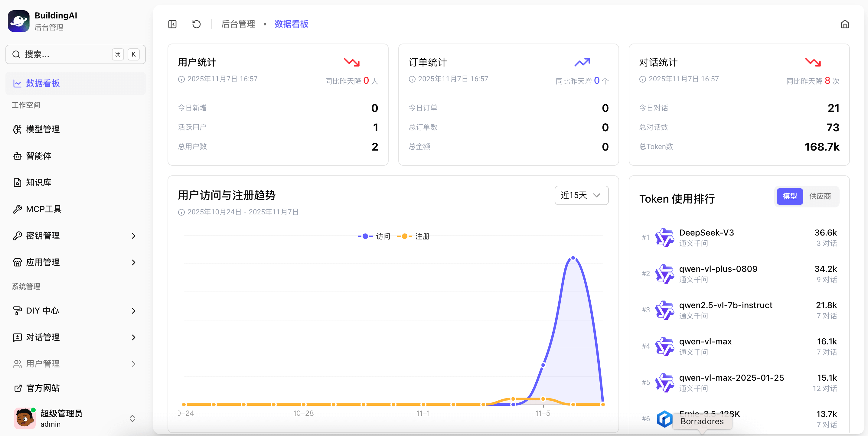This screenshot has width=868, height=436.
Task: Click the refresh page icon
Action: coord(196,24)
